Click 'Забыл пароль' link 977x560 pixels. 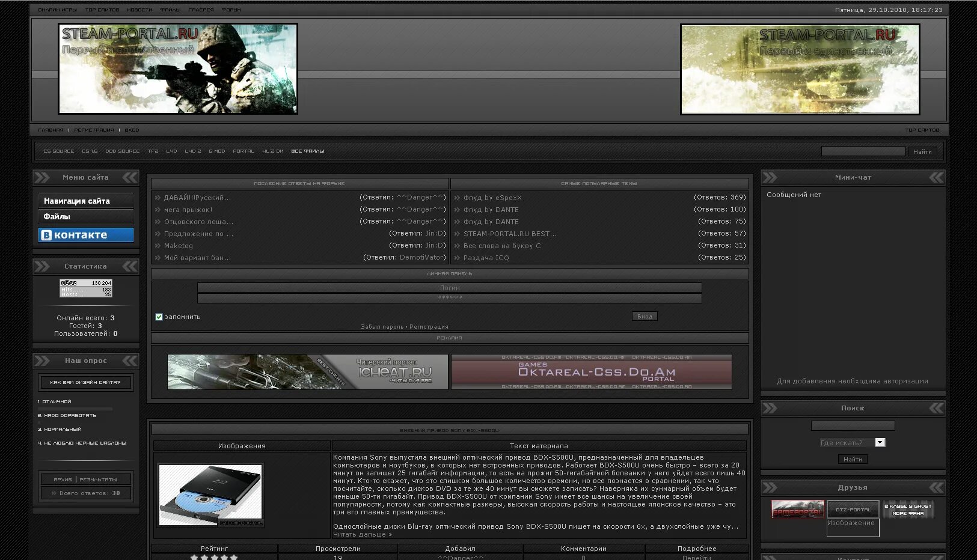(382, 327)
